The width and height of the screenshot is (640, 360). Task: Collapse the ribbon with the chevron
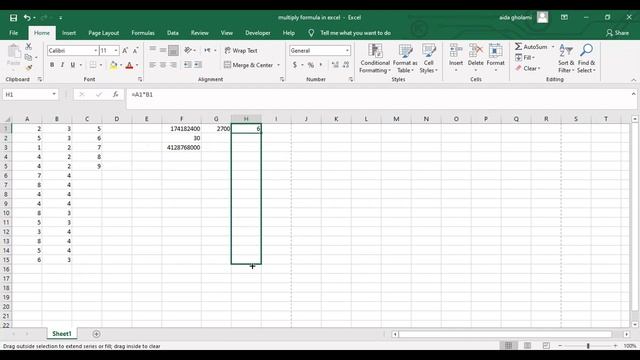[633, 80]
